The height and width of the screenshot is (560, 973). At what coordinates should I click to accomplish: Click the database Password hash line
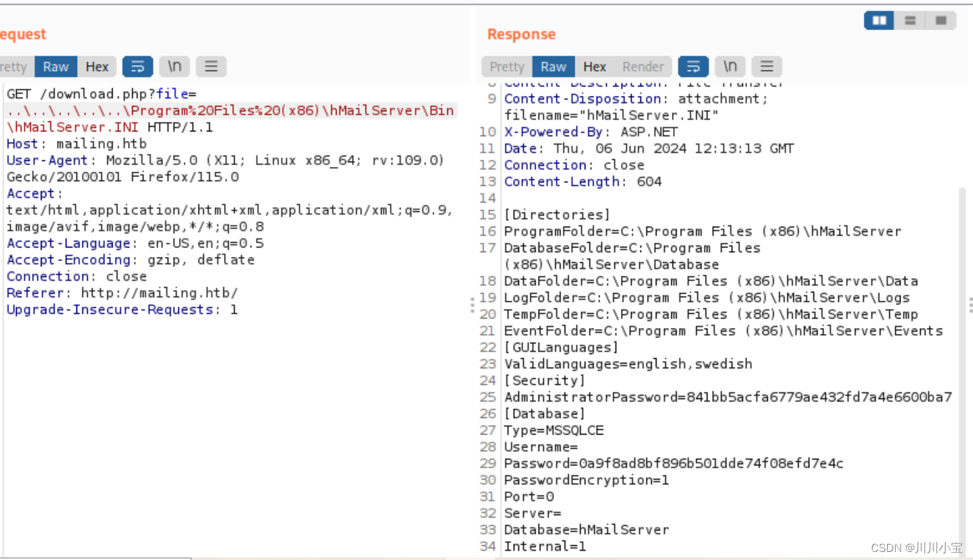pyautogui.click(x=674, y=463)
